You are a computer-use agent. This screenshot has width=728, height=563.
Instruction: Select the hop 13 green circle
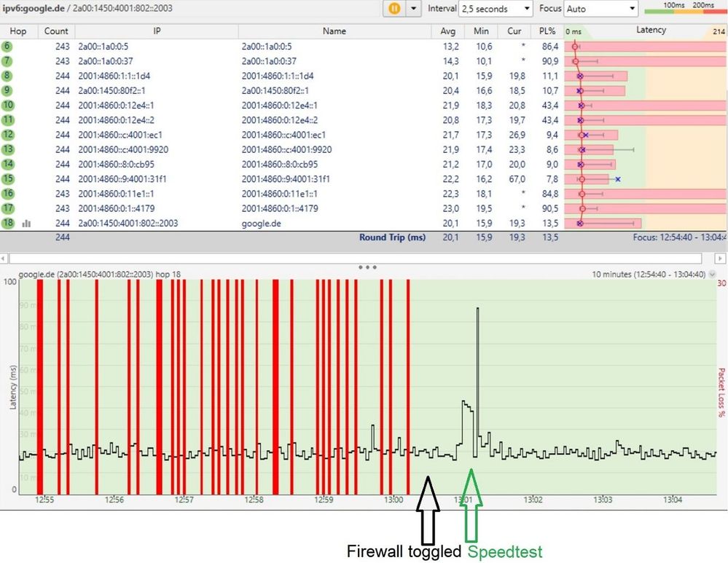click(7, 149)
